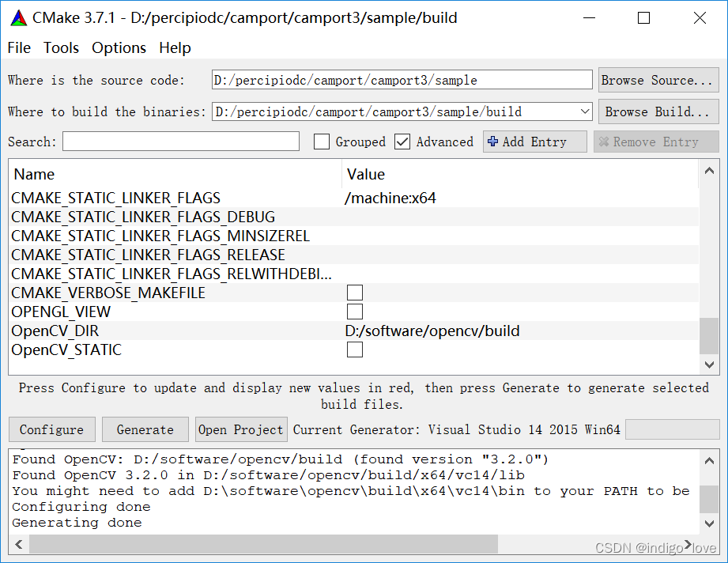
Task: Open the Help menu
Action: [175, 48]
